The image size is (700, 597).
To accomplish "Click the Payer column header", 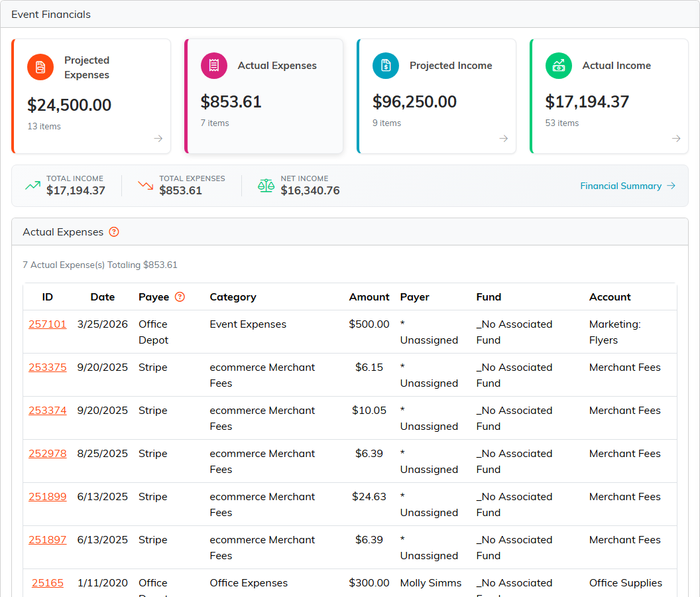I will tap(415, 297).
